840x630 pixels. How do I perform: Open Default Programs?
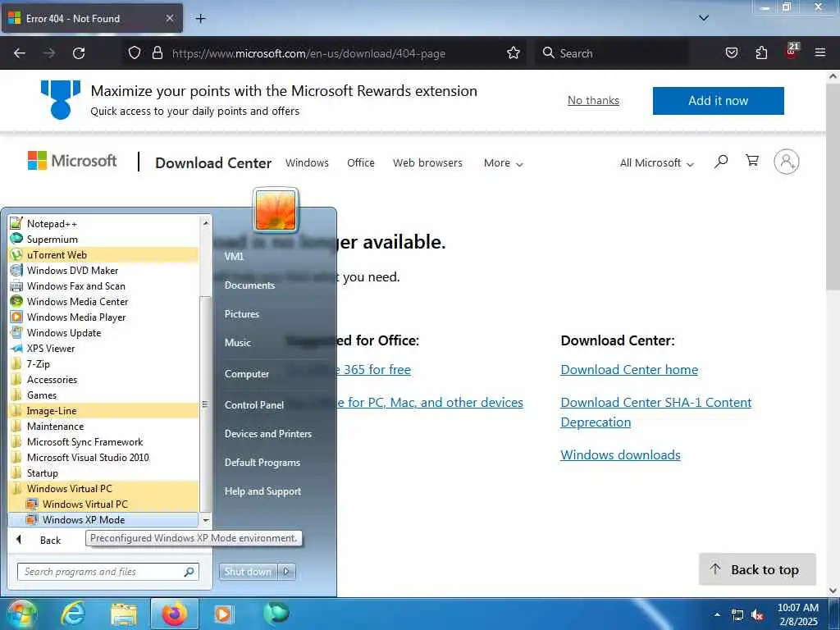(262, 462)
